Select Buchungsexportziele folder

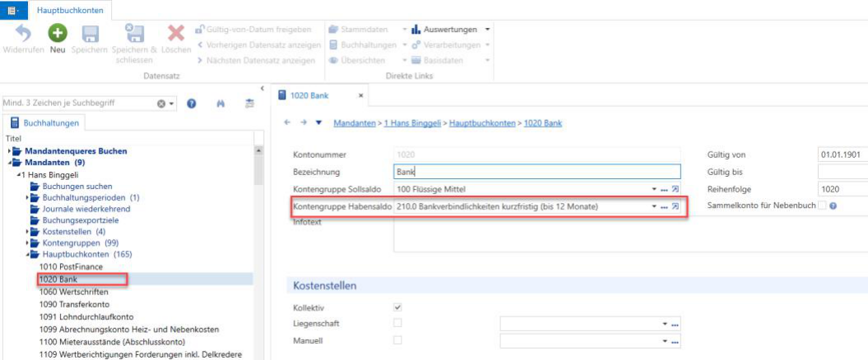click(x=81, y=220)
